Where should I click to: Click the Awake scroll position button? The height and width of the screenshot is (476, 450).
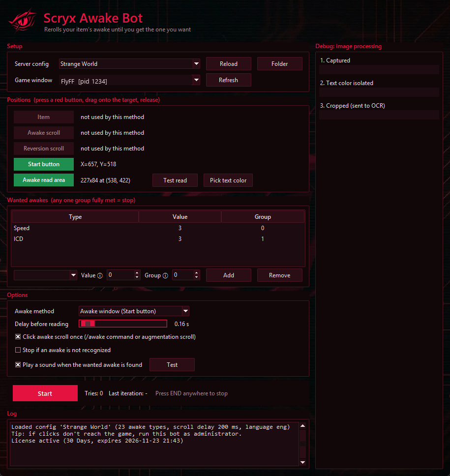44,133
